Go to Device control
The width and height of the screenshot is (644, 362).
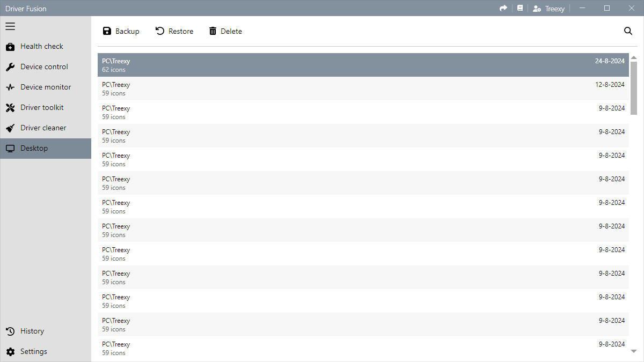pyautogui.click(x=46, y=67)
